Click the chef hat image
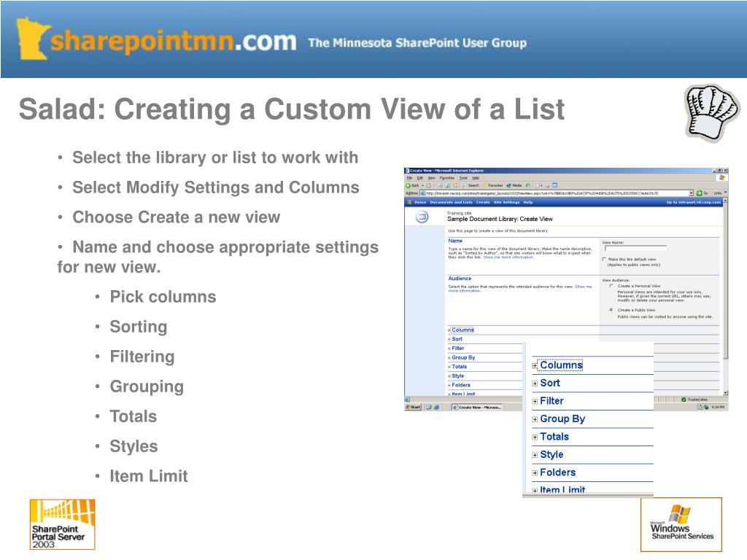Viewport: 747px width, 560px height. tap(712, 113)
